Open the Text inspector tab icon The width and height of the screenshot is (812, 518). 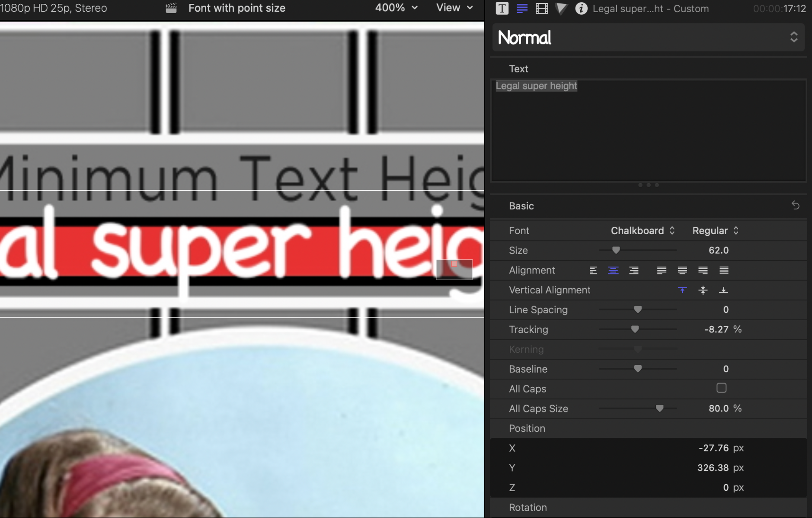[502, 8]
